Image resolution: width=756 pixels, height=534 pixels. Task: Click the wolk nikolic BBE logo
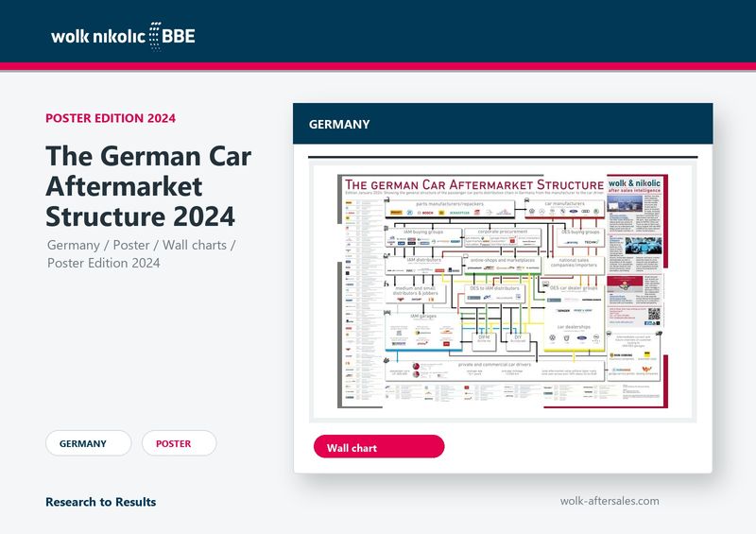pos(123,36)
